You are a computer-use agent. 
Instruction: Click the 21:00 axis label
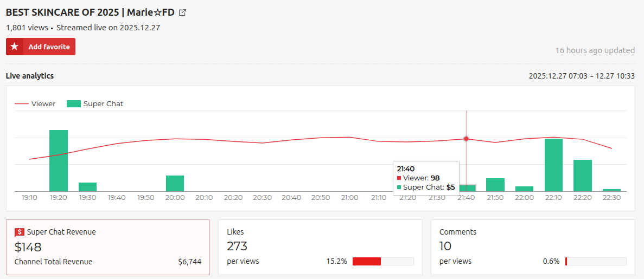click(349, 197)
